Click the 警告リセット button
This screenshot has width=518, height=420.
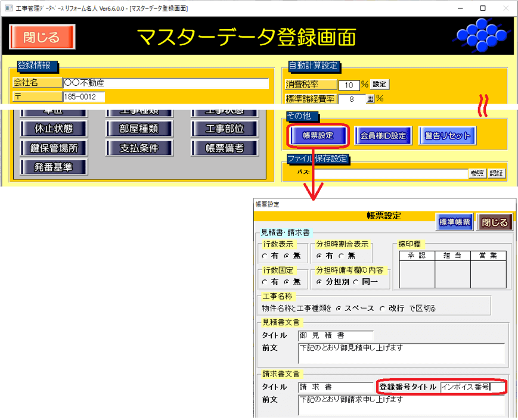(x=447, y=136)
